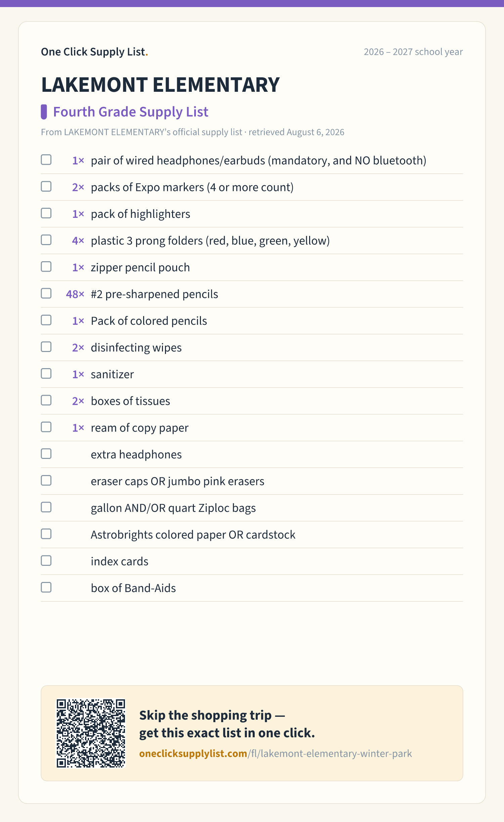The height and width of the screenshot is (822, 504).
Task: Mark Pack of colored pencils checkbox
Action: [46, 320]
